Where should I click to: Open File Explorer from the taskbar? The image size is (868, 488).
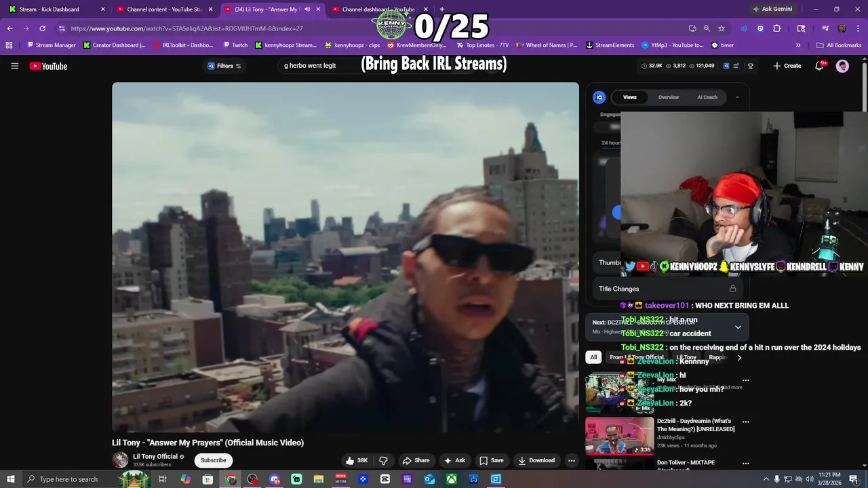[x=319, y=479]
